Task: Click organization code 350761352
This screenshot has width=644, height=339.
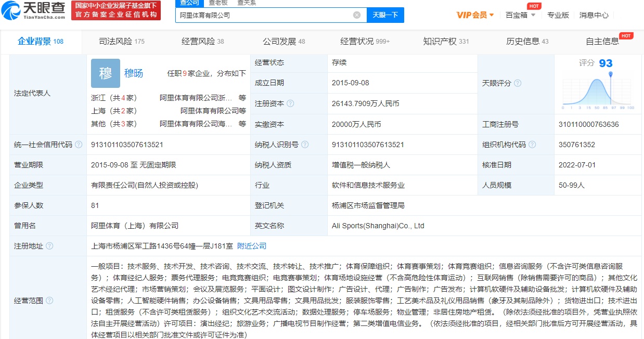Action: tap(577, 145)
